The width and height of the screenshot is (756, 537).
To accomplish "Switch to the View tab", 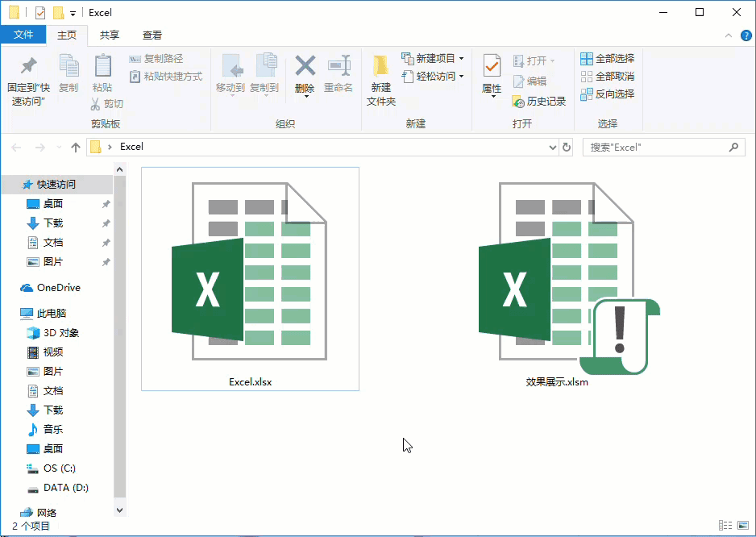I will (x=152, y=35).
